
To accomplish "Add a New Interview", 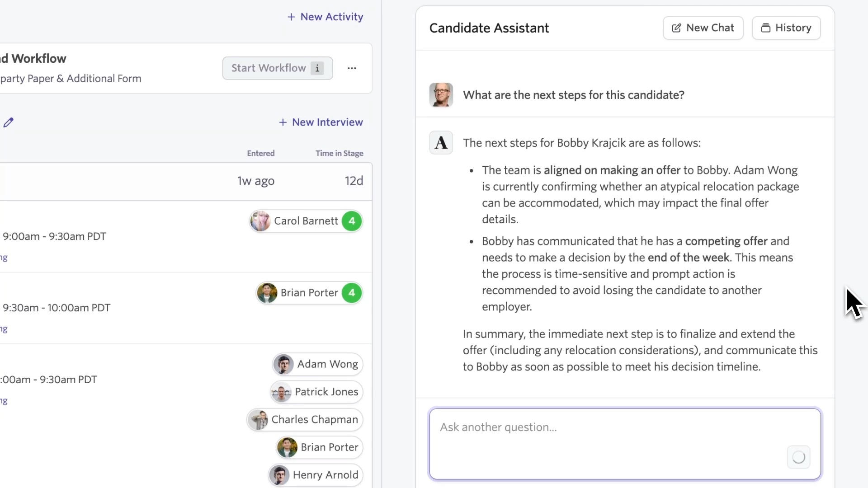I will coord(321,122).
